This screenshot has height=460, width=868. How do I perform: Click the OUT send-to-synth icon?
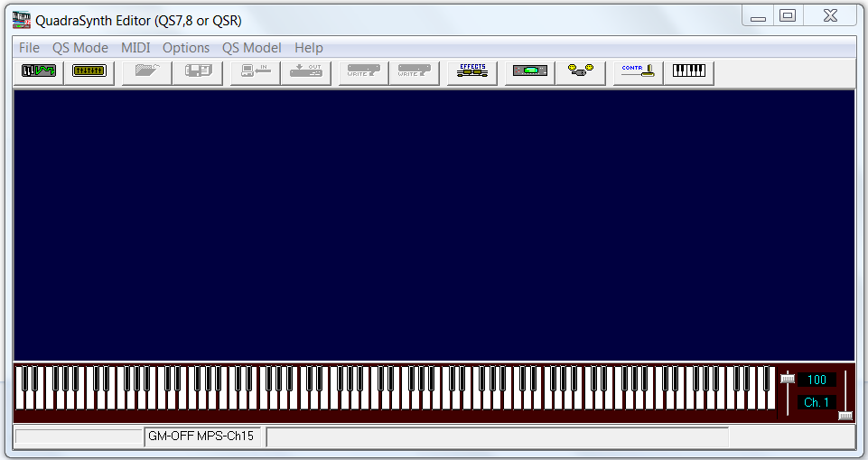coord(305,71)
